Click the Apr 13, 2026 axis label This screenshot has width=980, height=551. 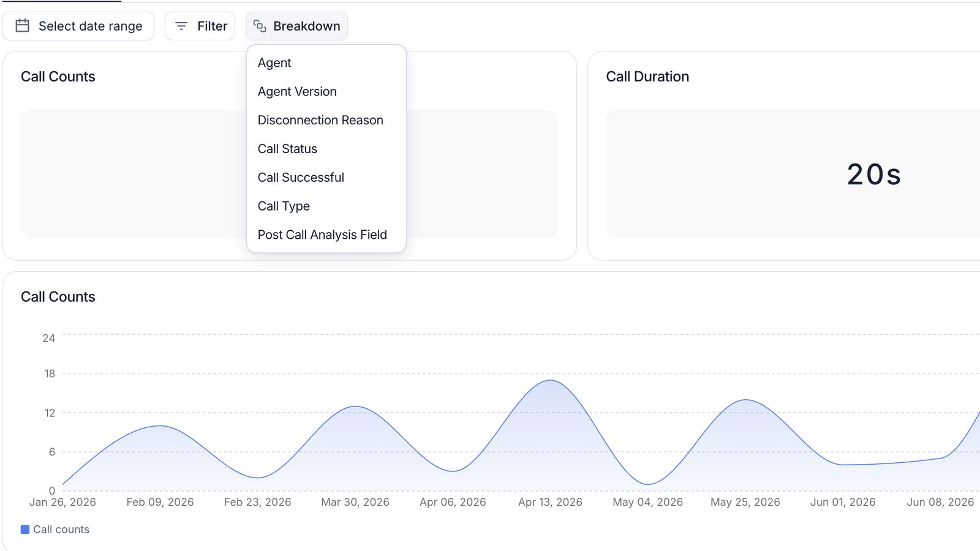[x=550, y=502]
